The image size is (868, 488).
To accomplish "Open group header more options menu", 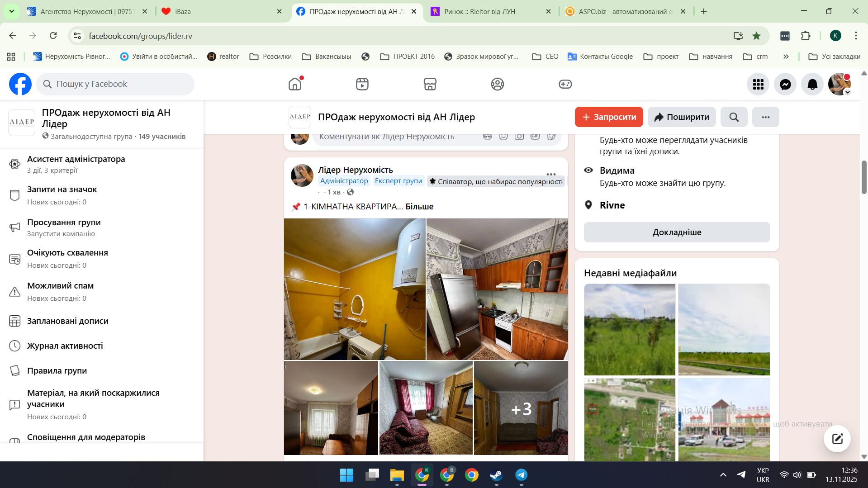I will point(765,117).
